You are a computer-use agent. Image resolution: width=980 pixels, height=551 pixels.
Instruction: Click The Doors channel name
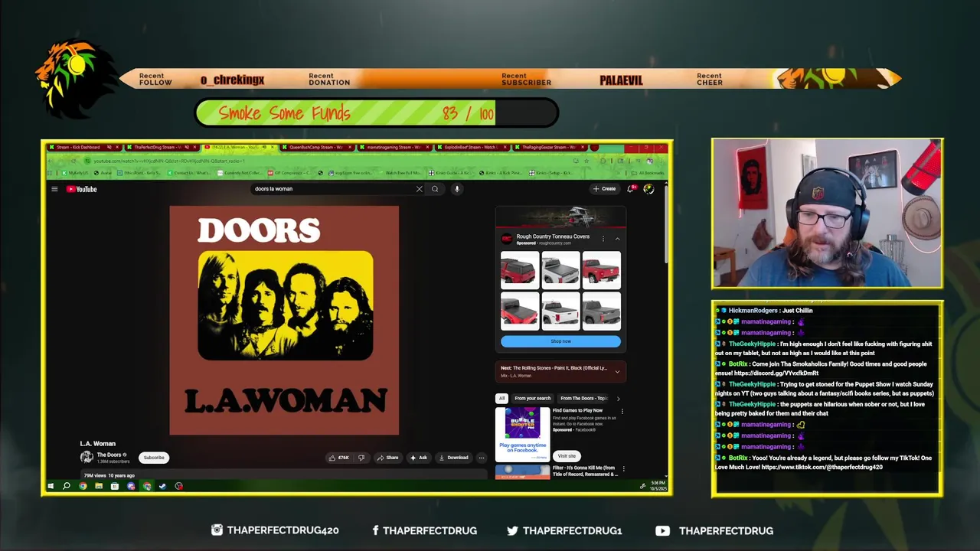pyautogui.click(x=109, y=455)
